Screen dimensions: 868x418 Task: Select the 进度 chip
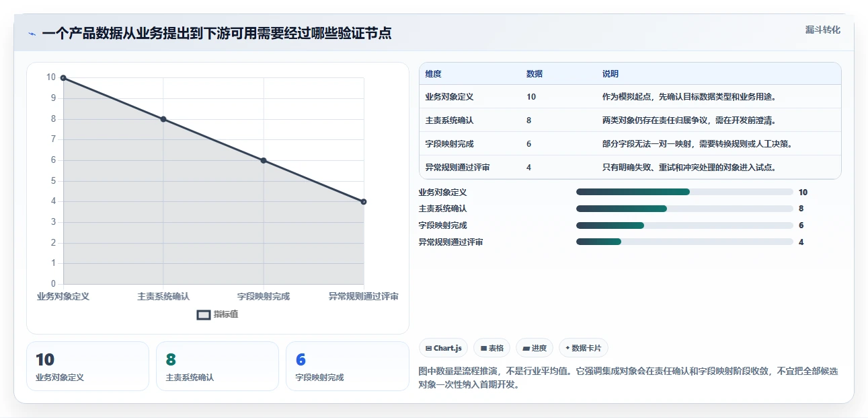point(535,348)
